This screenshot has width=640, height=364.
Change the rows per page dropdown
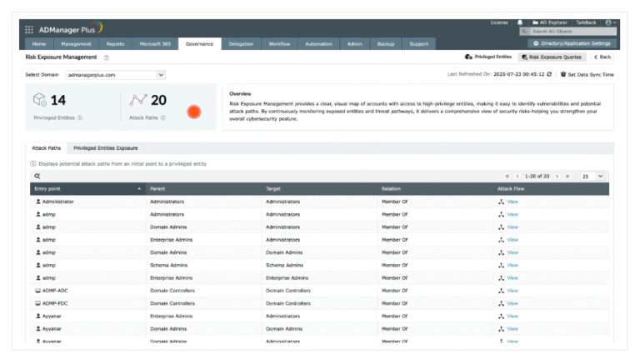tap(592, 177)
